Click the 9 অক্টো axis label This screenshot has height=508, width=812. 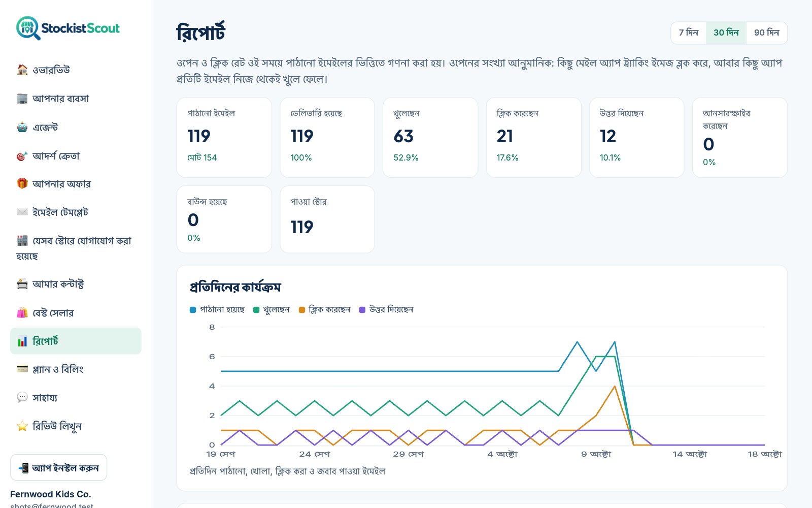click(596, 454)
